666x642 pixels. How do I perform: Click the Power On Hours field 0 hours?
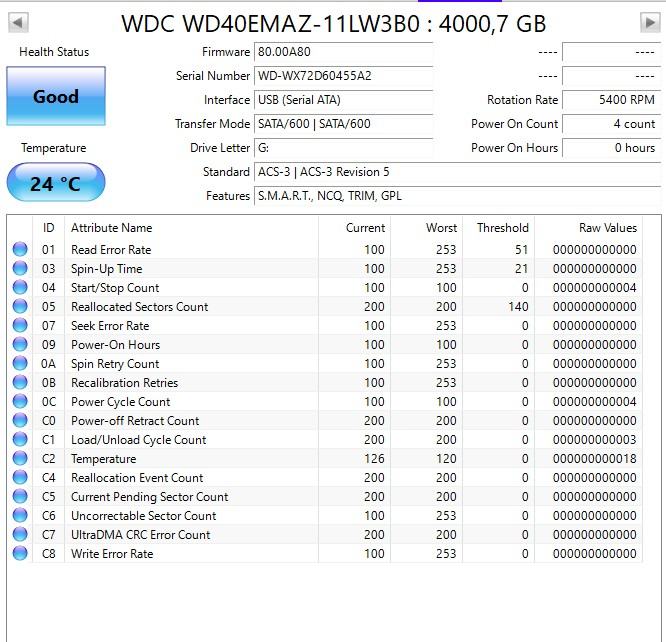(611, 148)
